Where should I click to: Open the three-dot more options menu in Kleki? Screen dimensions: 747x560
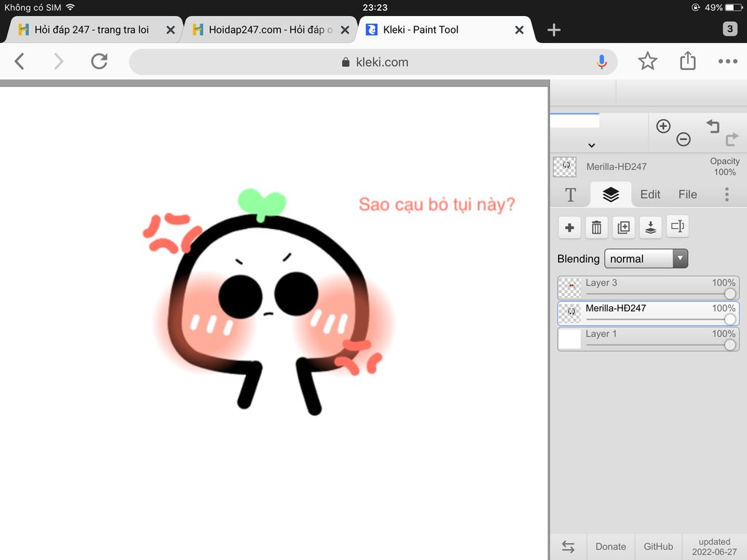(x=727, y=194)
